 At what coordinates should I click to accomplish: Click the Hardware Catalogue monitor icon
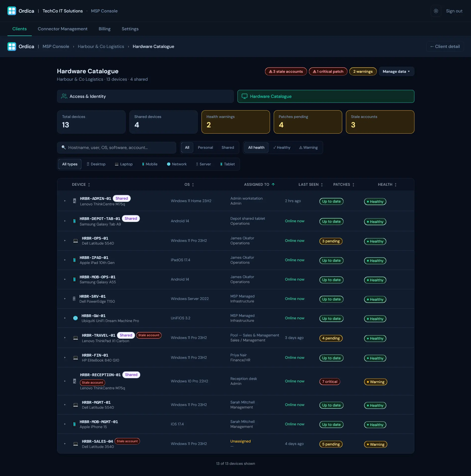[244, 96]
